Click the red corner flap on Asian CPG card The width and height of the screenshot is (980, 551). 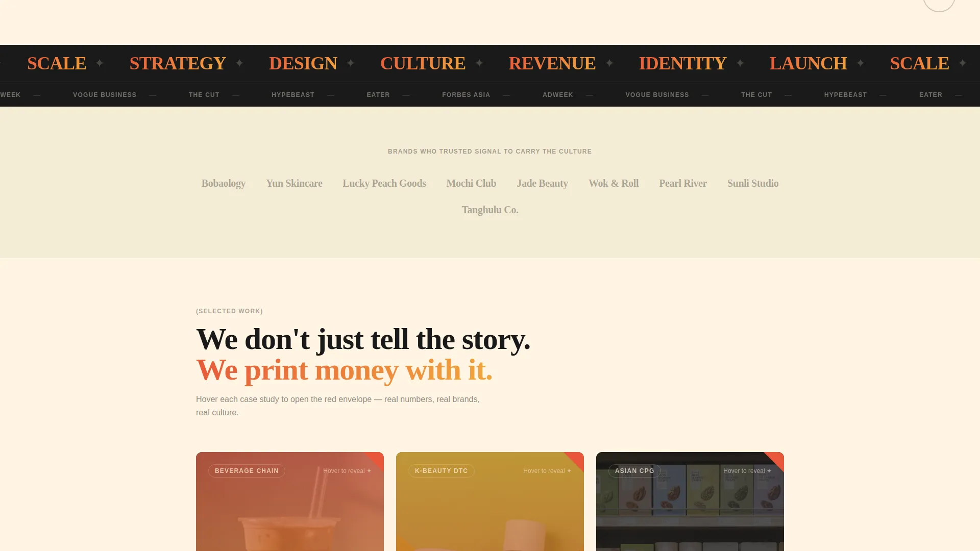pos(777,458)
